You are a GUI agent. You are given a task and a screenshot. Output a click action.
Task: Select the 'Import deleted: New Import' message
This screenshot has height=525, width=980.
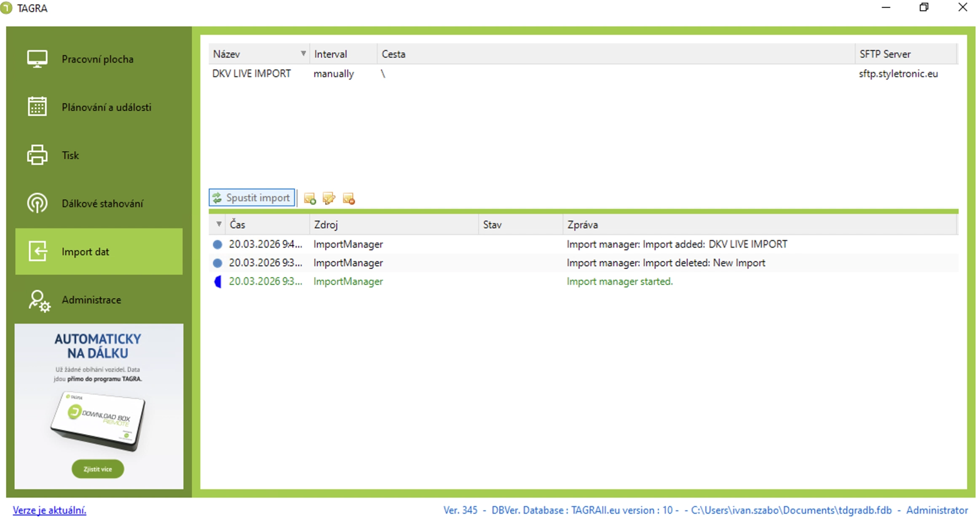pos(666,263)
